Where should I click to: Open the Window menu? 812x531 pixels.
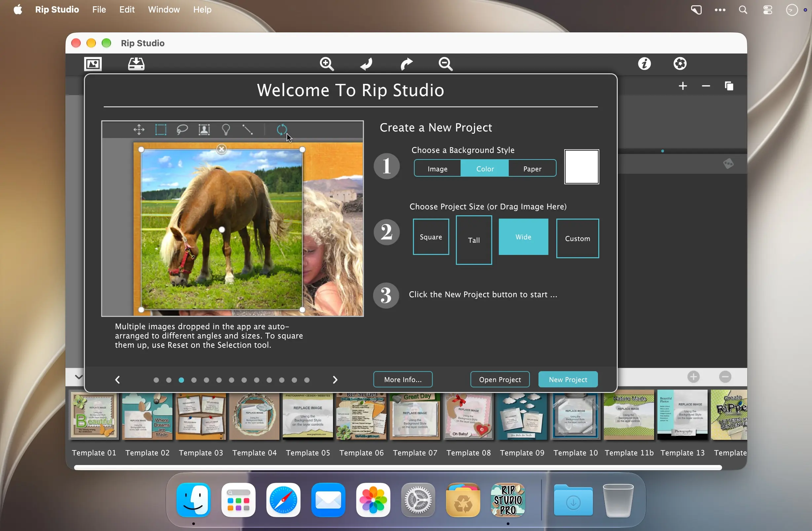tap(164, 10)
